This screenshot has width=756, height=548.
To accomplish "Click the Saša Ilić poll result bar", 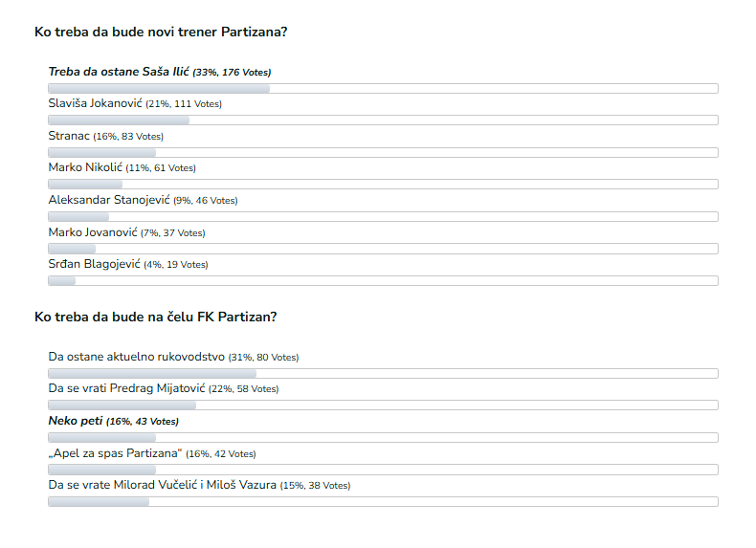I will [x=383, y=89].
